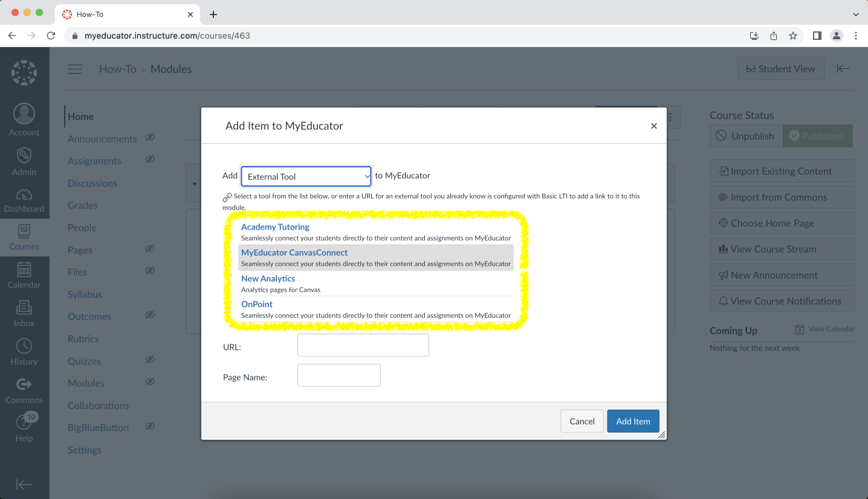Open Discussions in course navigation
This screenshot has width=868, height=499.
92,183
